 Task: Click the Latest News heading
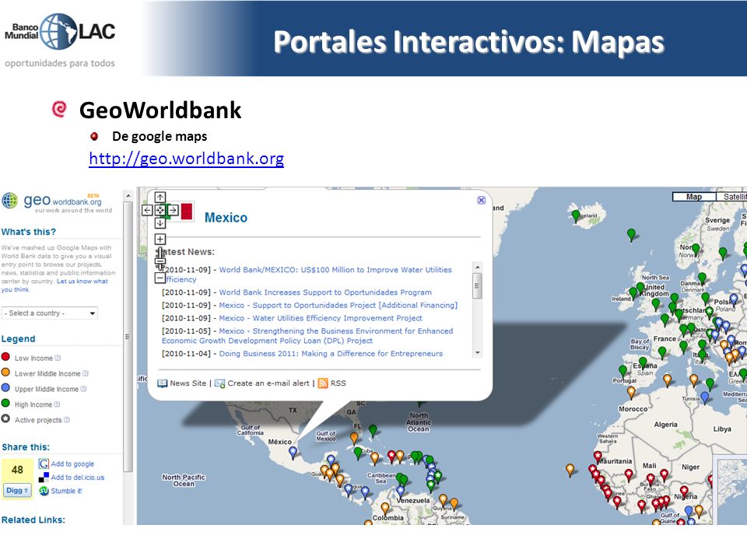(186, 251)
